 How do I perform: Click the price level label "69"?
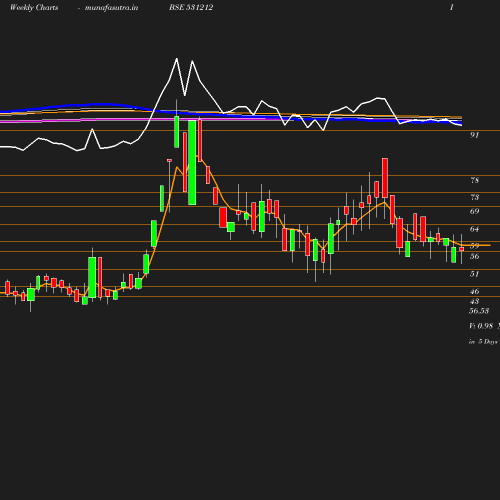(475, 211)
